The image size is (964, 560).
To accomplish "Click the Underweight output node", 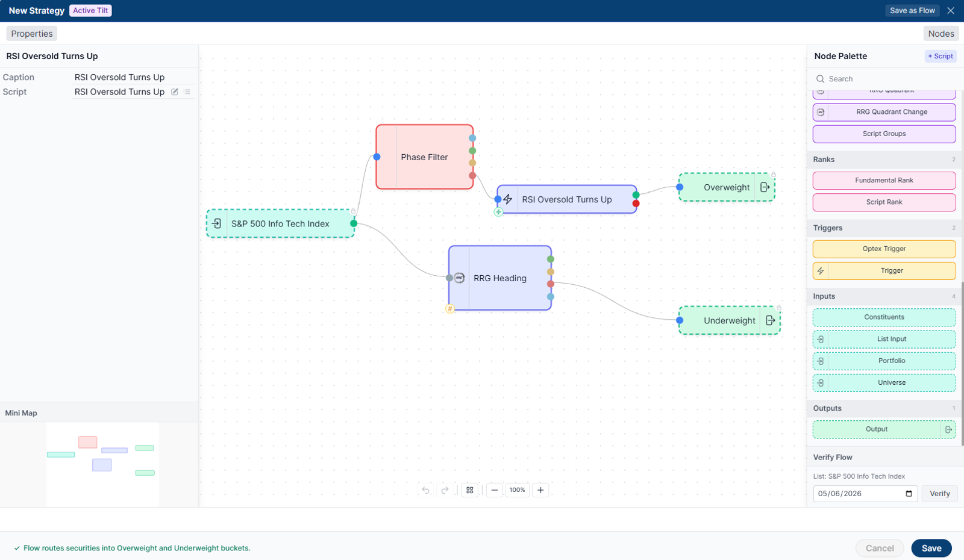I will [x=730, y=320].
